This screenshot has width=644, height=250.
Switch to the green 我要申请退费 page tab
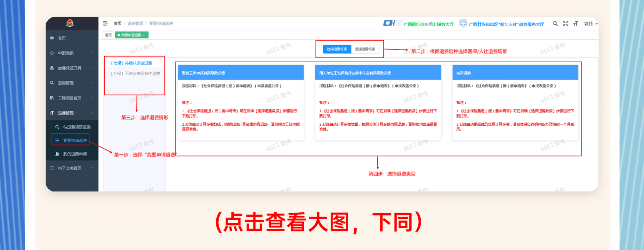point(131,35)
